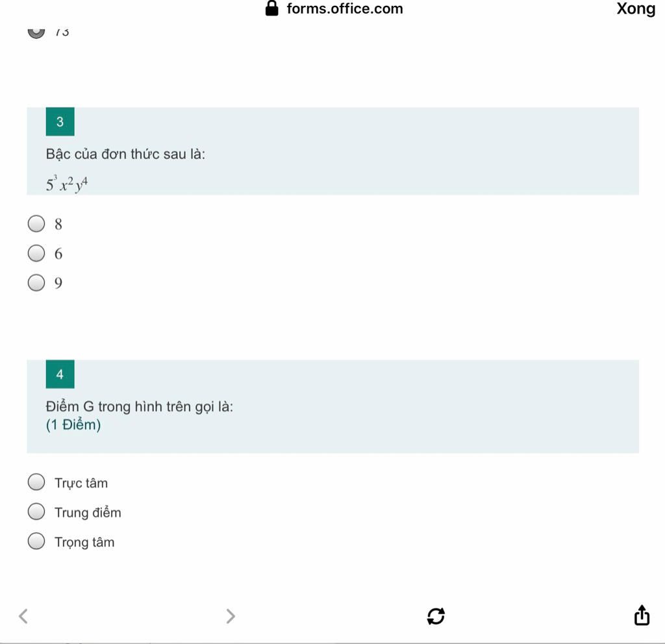Click the question 3 number badge
Image resolution: width=665 pixels, height=644 pixels.
60,121
